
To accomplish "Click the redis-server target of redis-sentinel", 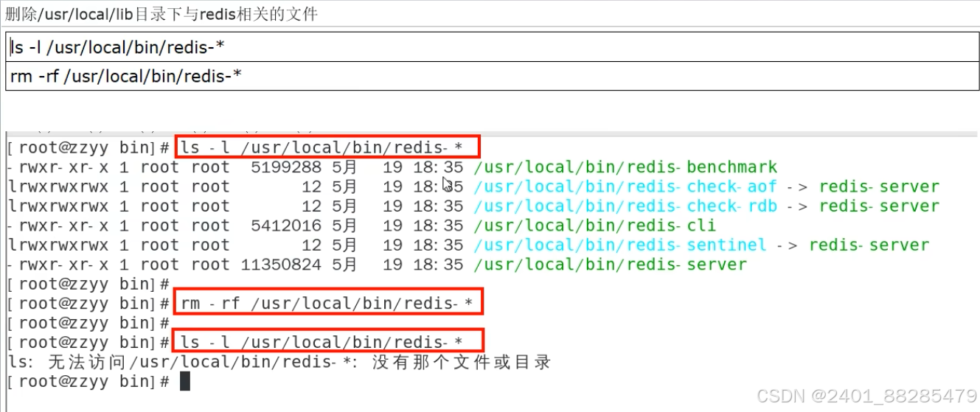I will click(x=869, y=245).
